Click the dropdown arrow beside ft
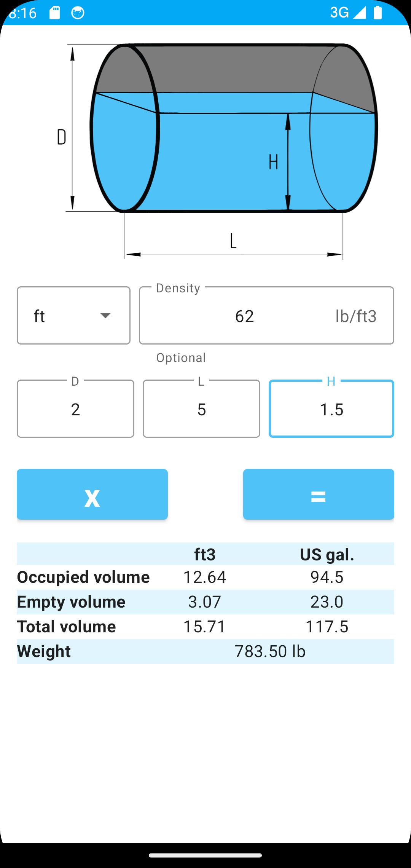This screenshot has width=411, height=868. tap(105, 315)
